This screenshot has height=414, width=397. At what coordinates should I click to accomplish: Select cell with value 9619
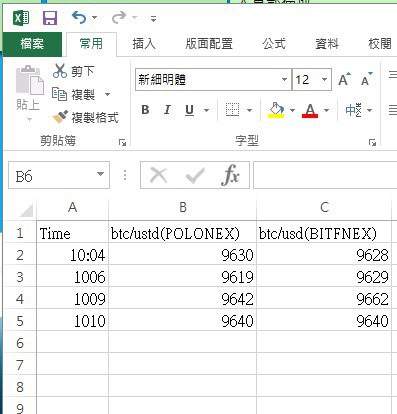[x=183, y=277]
